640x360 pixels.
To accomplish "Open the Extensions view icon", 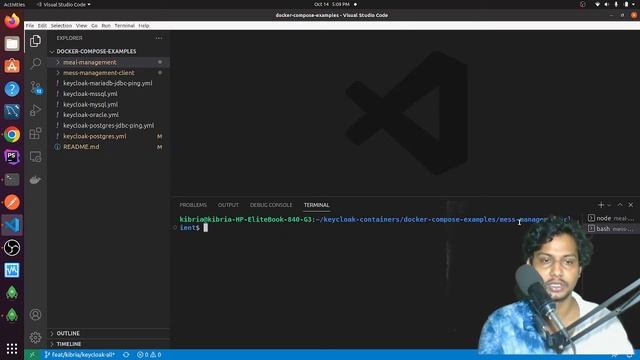I will pos(36,133).
